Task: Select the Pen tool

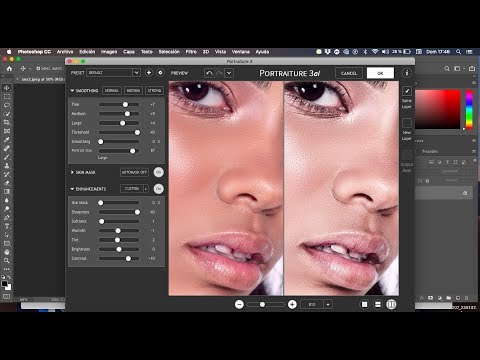Action: (x=6, y=218)
